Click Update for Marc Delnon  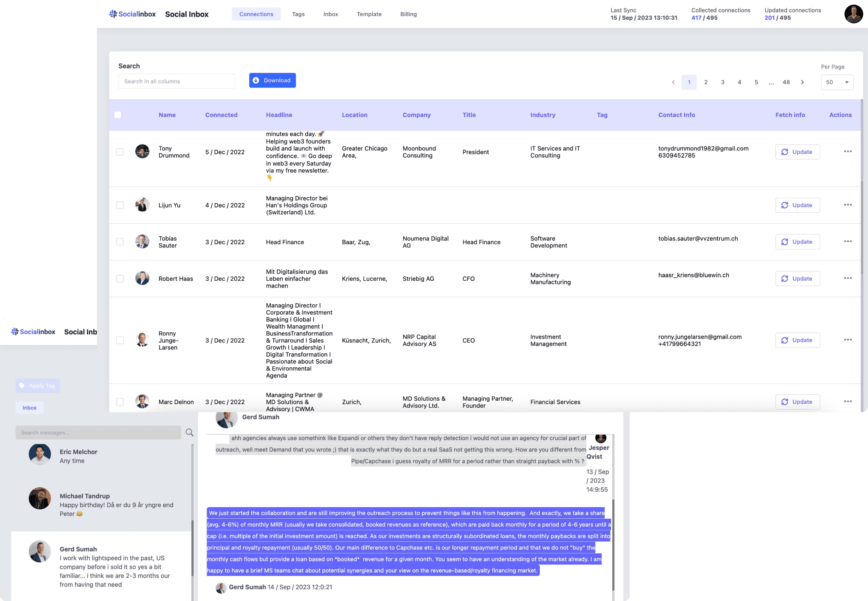coord(797,402)
